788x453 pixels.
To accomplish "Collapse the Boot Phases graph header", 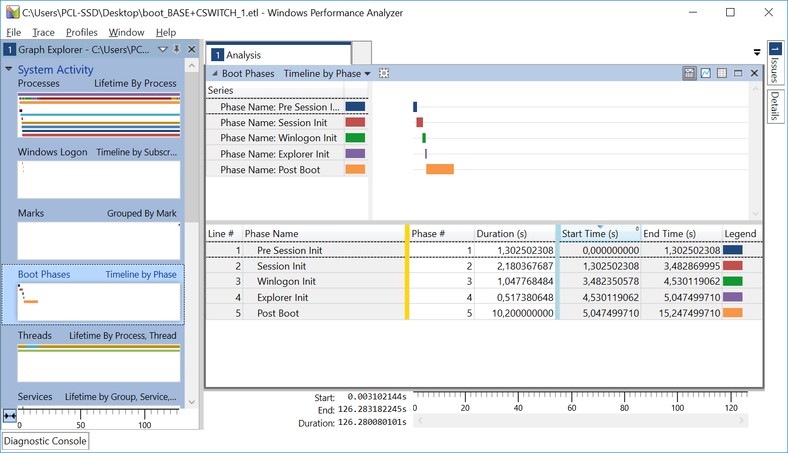I will click(x=213, y=73).
